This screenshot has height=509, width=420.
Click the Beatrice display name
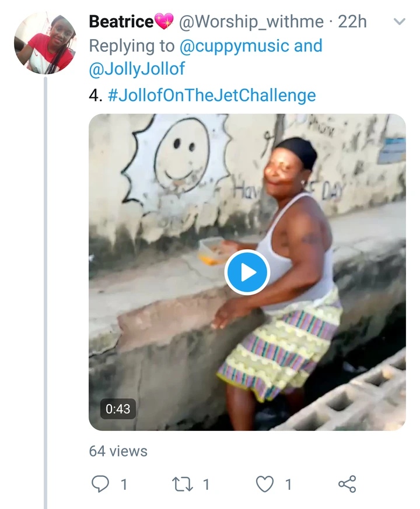tap(121, 22)
